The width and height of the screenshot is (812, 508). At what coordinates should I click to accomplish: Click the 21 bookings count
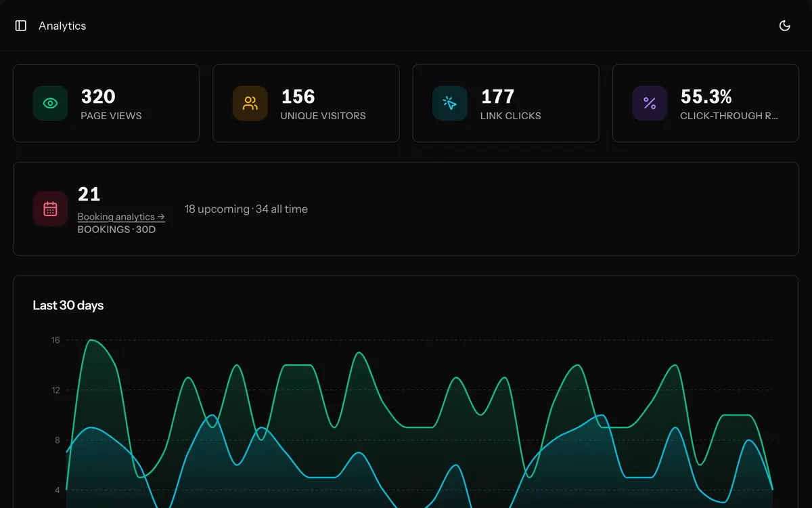click(89, 194)
